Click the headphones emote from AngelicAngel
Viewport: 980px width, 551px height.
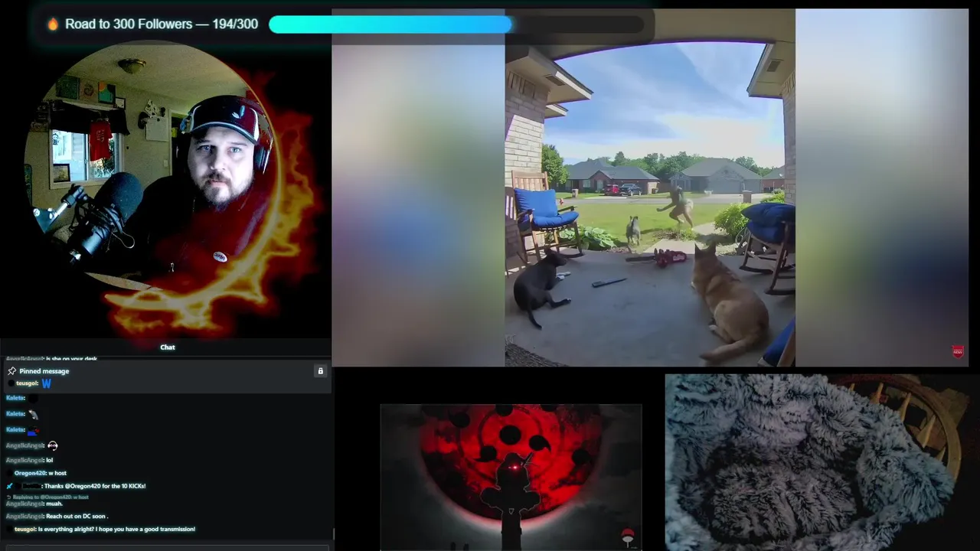52,445
